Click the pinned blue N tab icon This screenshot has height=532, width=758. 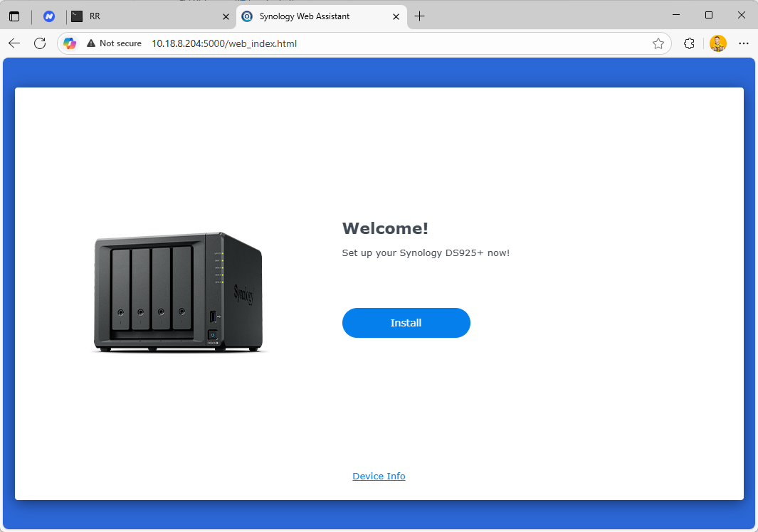(49, 16)
